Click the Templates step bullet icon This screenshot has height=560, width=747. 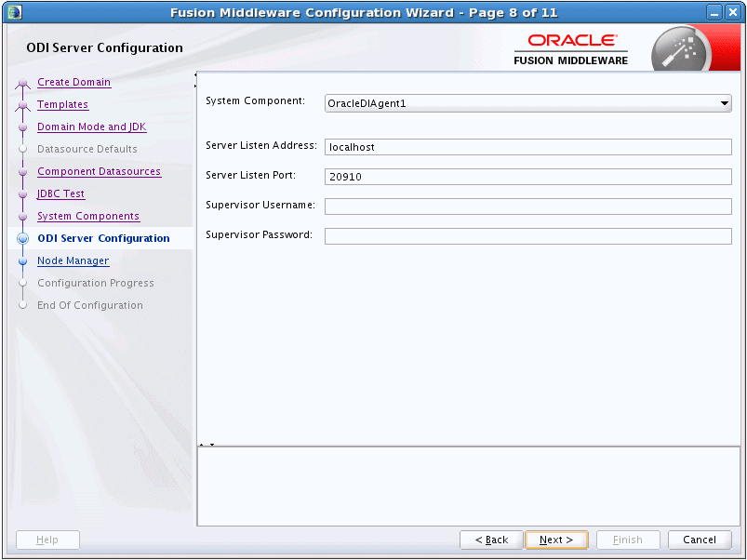(x=22, y=106)
